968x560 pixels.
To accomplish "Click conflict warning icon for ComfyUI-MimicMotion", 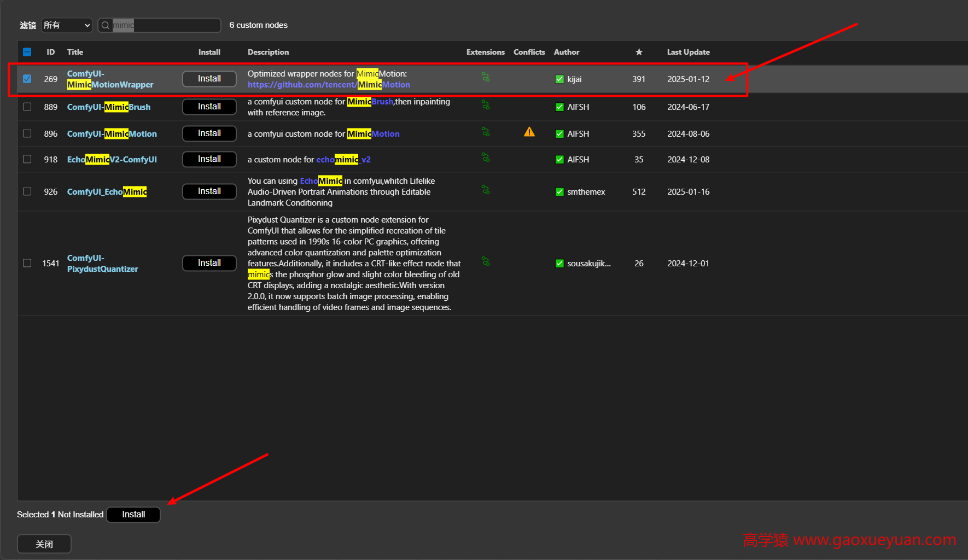I will click(529, 132).
